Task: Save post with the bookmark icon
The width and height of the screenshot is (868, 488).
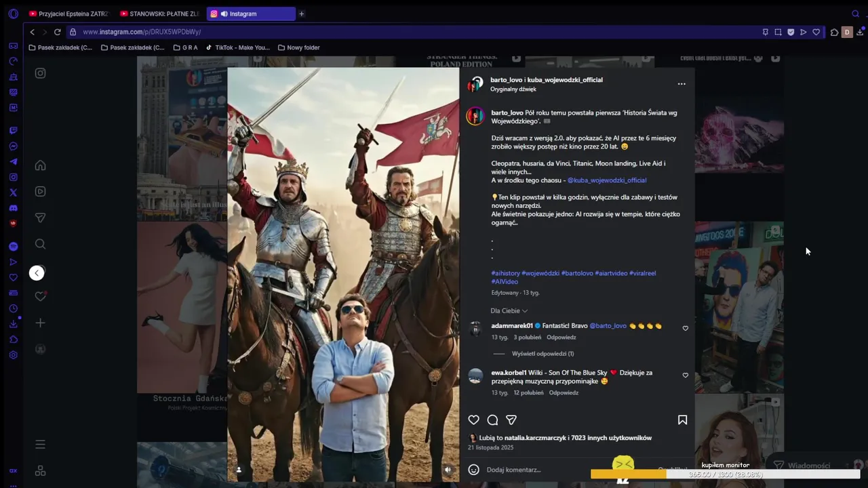Action: pyautogui.click(x=683, y=420)
